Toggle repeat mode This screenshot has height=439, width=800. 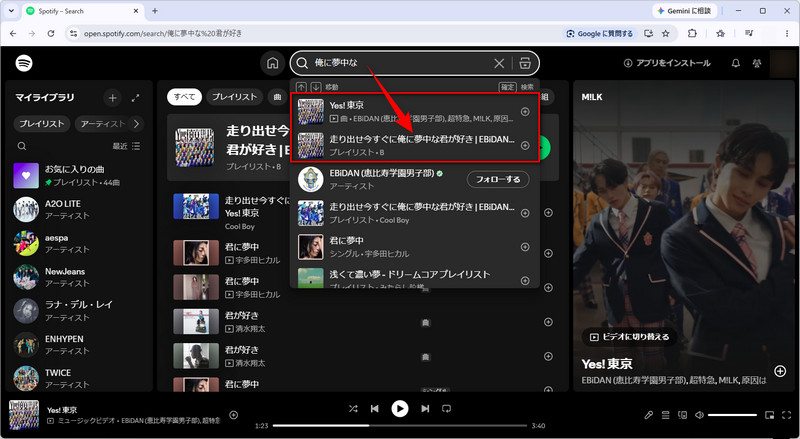point(446,408)
